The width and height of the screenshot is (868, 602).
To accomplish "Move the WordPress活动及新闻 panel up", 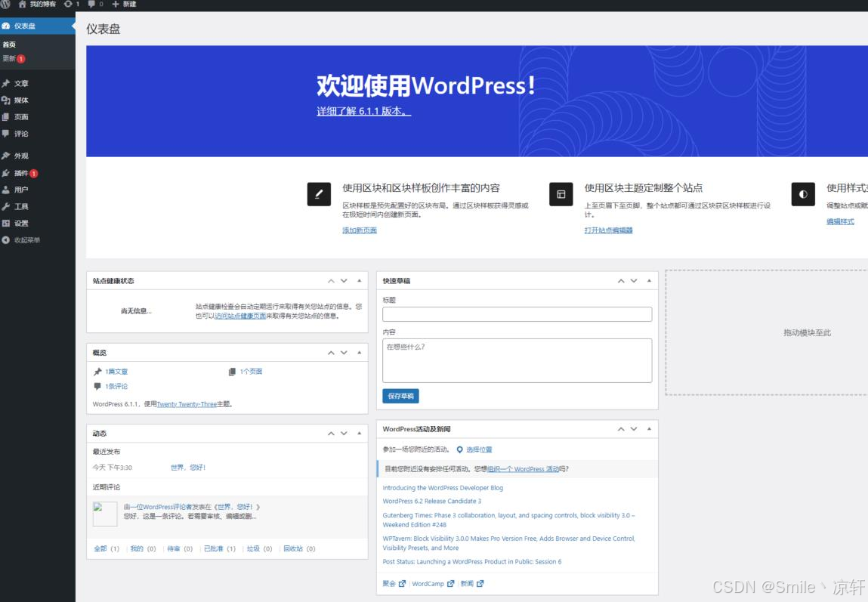I will [x=621, y=429].
